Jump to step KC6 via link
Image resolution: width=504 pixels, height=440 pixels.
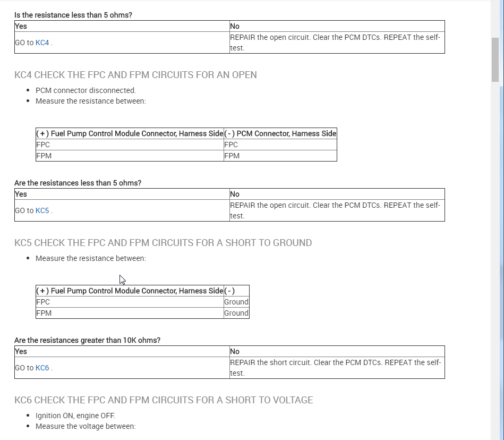coord(42,368)
